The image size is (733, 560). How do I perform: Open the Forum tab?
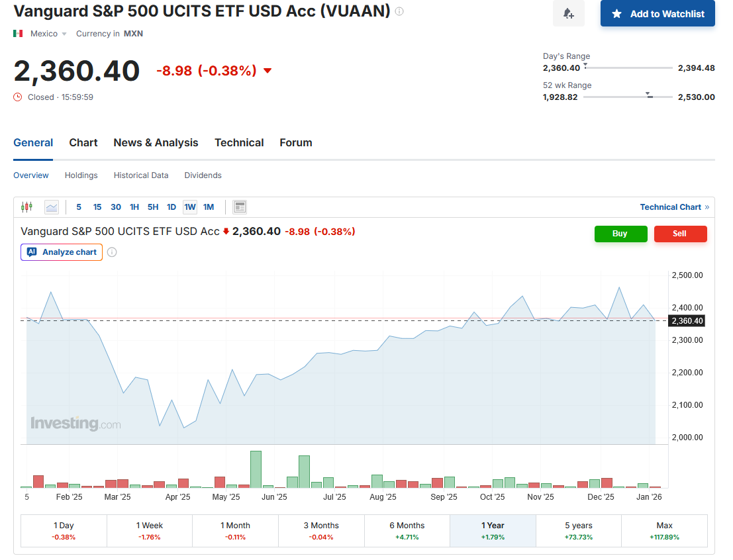296,142
